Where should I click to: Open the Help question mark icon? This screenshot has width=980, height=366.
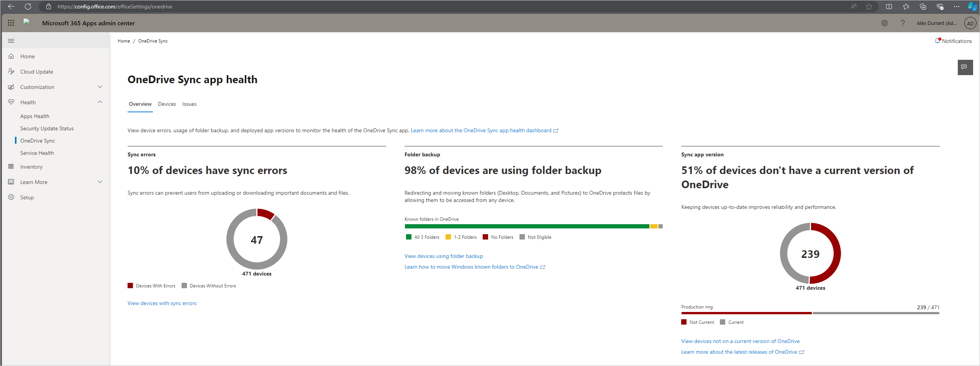(903, 23)
